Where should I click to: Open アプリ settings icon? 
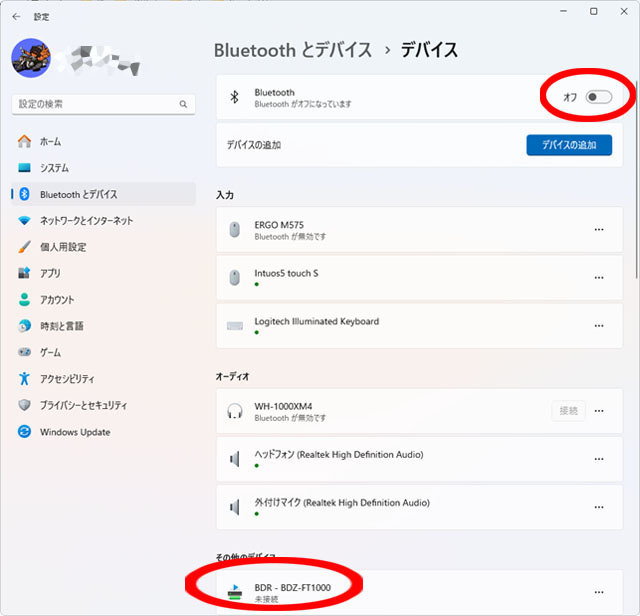click(24, 273)
